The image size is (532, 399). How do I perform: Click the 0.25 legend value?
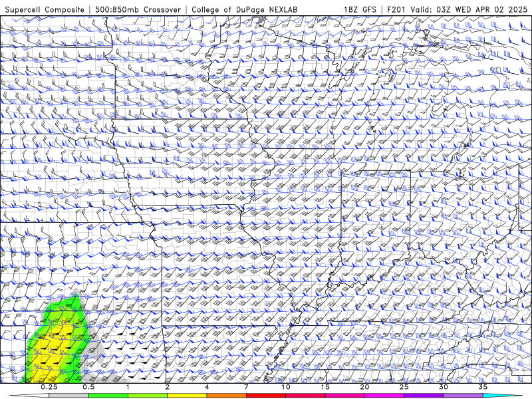click(49, 387)
